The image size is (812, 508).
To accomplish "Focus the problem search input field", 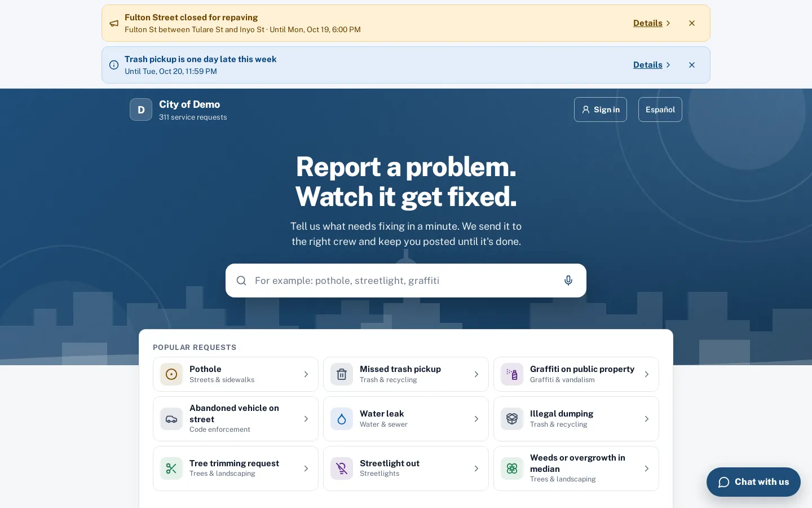I will pos(406,281).
